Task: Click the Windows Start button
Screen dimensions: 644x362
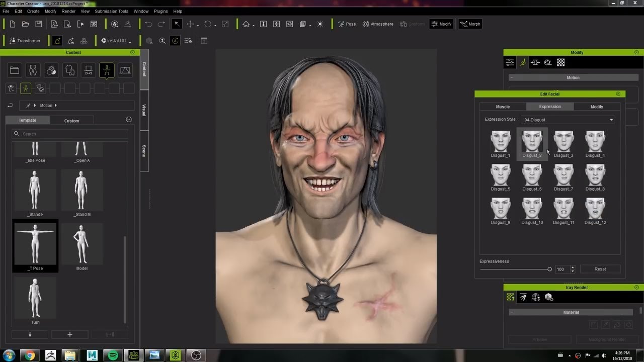Action: (9, 355)
